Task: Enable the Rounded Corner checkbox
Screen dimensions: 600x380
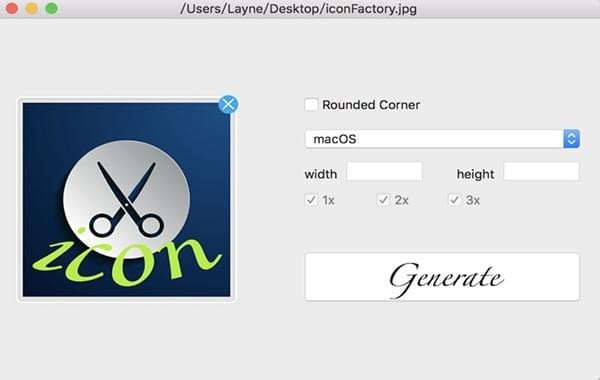Action: coord(311,104)
